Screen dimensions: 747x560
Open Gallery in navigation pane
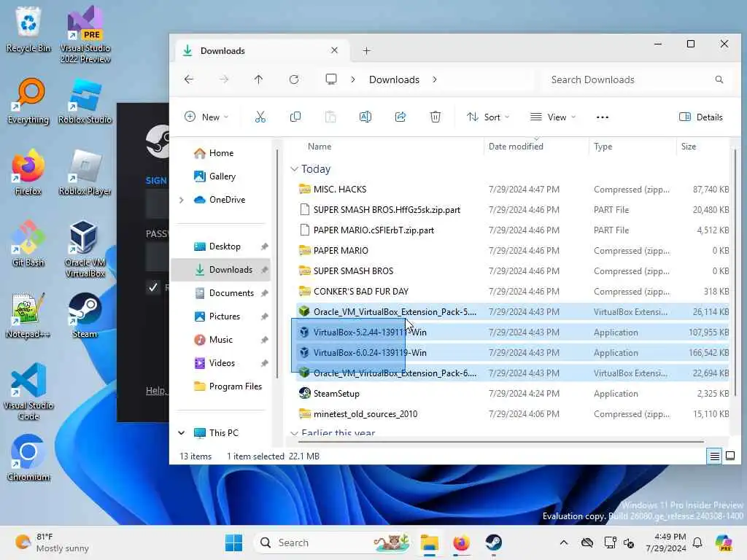click(x=220, y=176)
